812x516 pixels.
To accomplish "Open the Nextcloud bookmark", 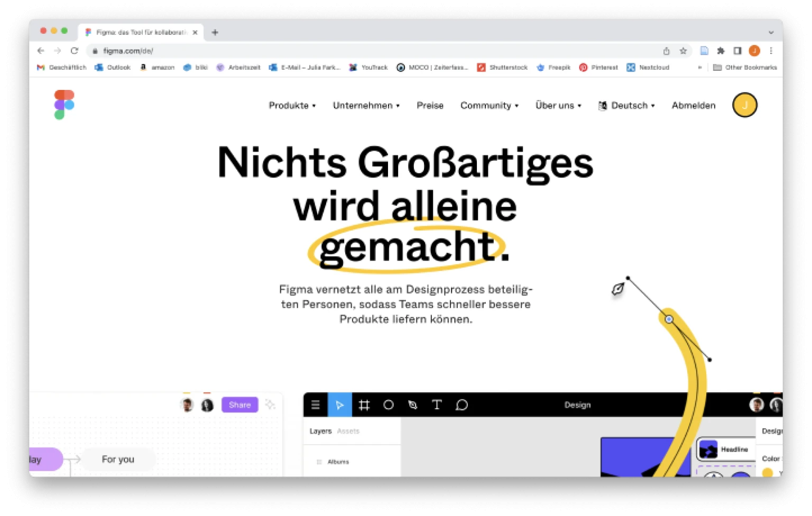I will point(648,68).
